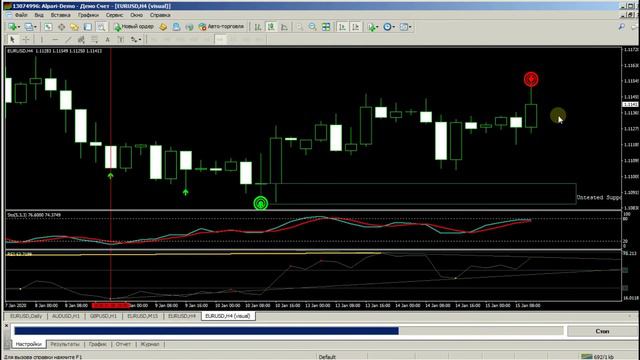Screen dimensions: 640x360
Task: Click the green buy signal circle marker
Action: click(x=261, y=203)
